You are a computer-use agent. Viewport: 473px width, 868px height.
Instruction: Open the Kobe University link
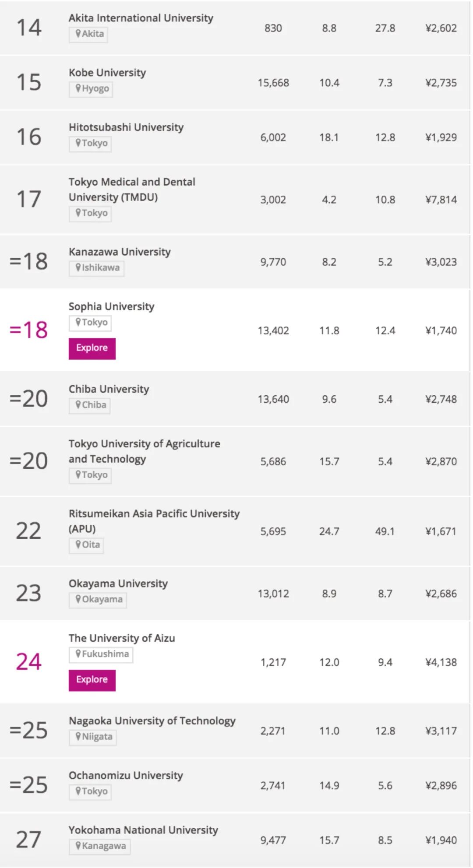(107, 73)
